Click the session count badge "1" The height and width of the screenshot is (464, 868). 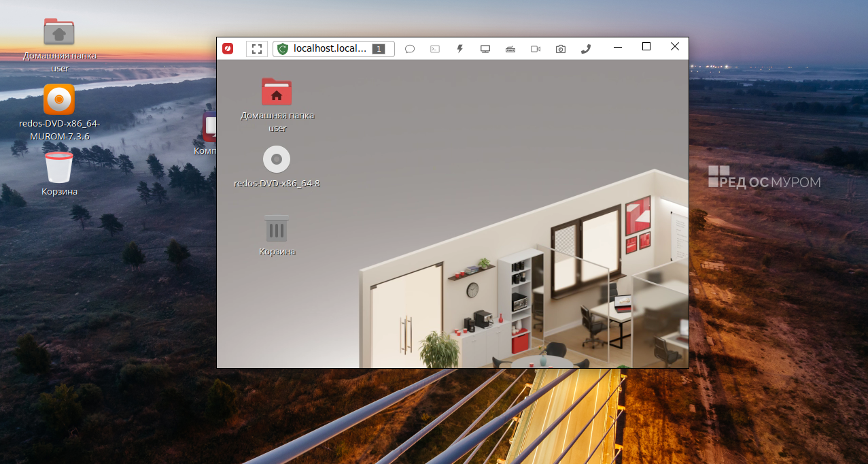click(379, 49)
